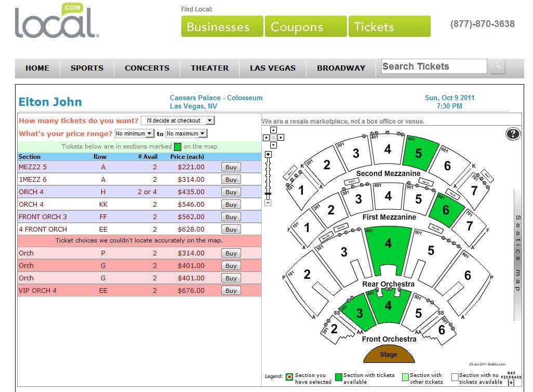Click Rear Orchestra section 3
Screen dimensions: 533x392
(344, 252)
